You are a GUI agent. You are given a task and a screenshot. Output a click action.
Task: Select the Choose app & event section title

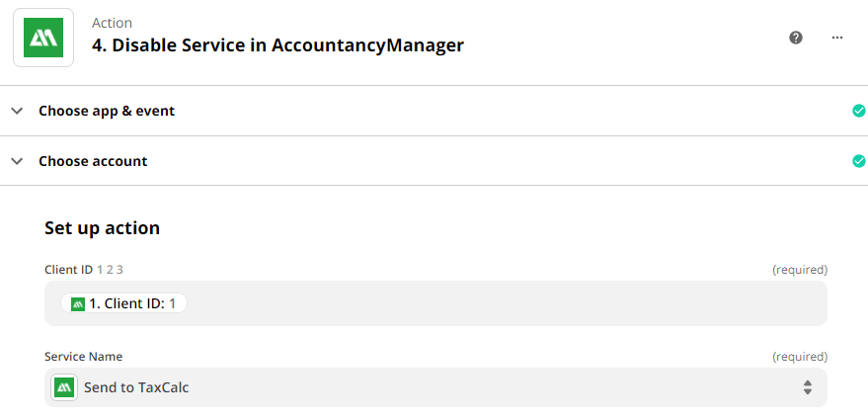click(x=107, y=111)
